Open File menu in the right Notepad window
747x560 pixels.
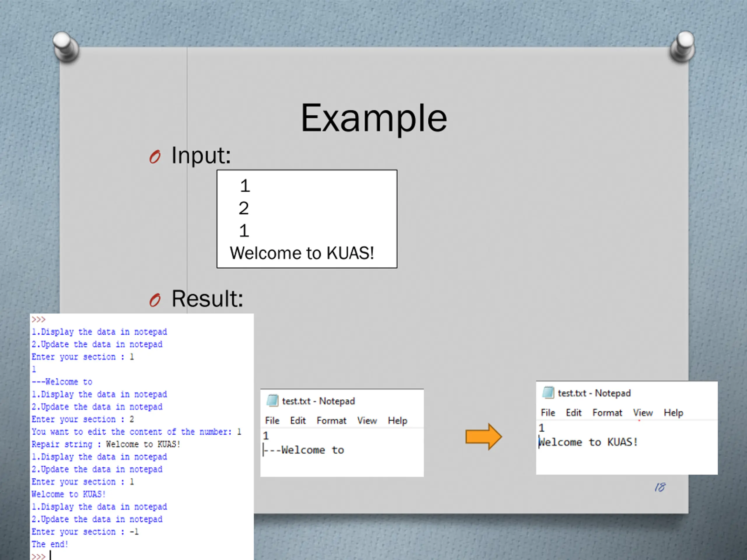[548, 412]
